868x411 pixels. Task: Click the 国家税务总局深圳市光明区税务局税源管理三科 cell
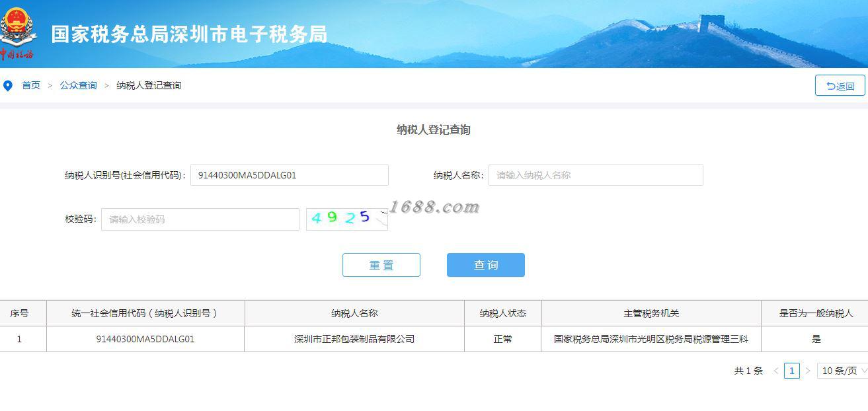tap(651, 339)
